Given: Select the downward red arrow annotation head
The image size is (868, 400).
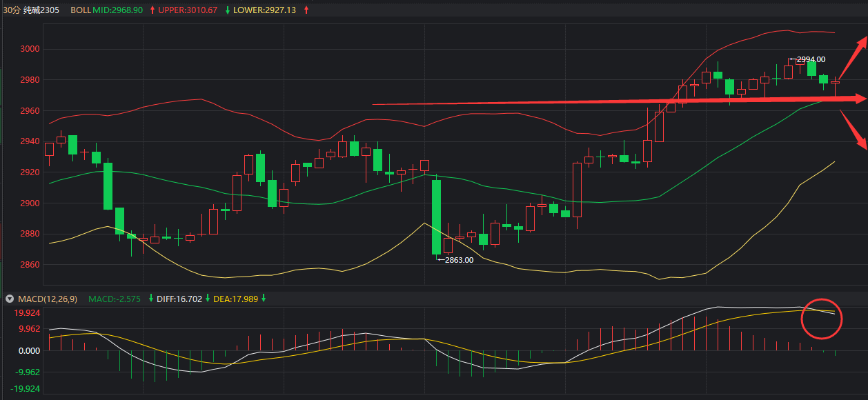Looking at the screenshot, I should (862, 143).
